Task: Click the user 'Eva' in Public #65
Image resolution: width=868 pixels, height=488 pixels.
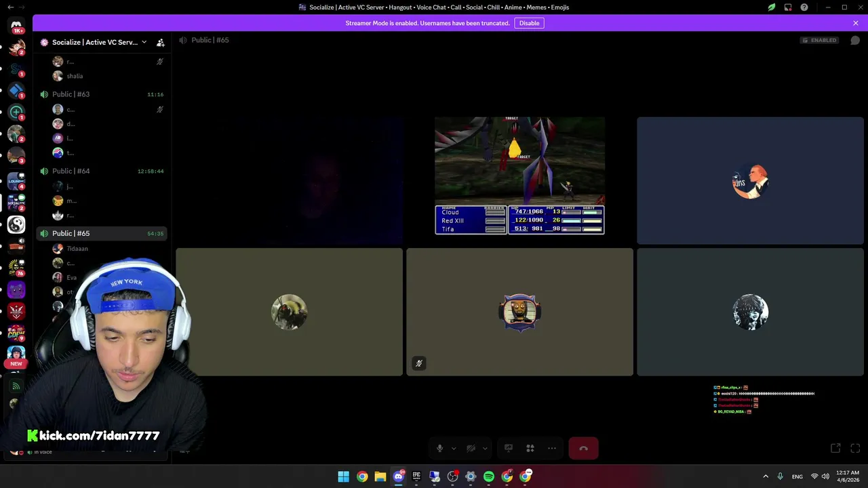Action: point(71,277)
